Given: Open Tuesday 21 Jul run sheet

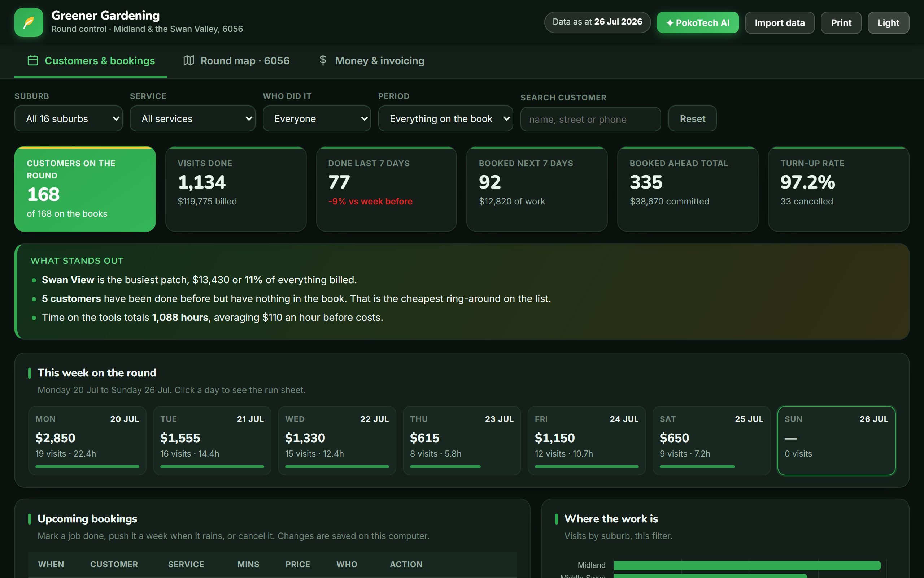Looking at the screenshot, I should click(x=212, y=440).
